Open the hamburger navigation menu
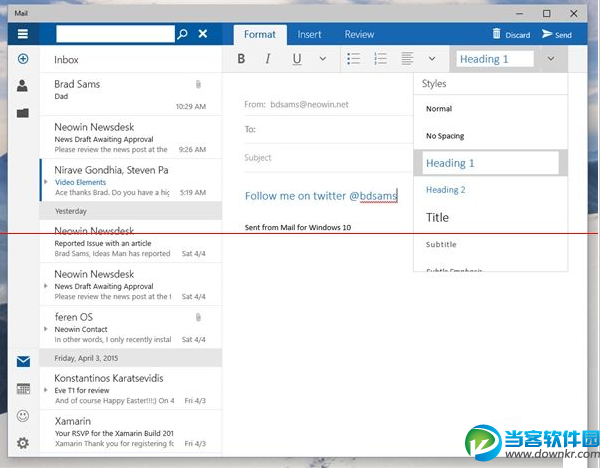The image size is (601, 468). (x=22, y=34)
